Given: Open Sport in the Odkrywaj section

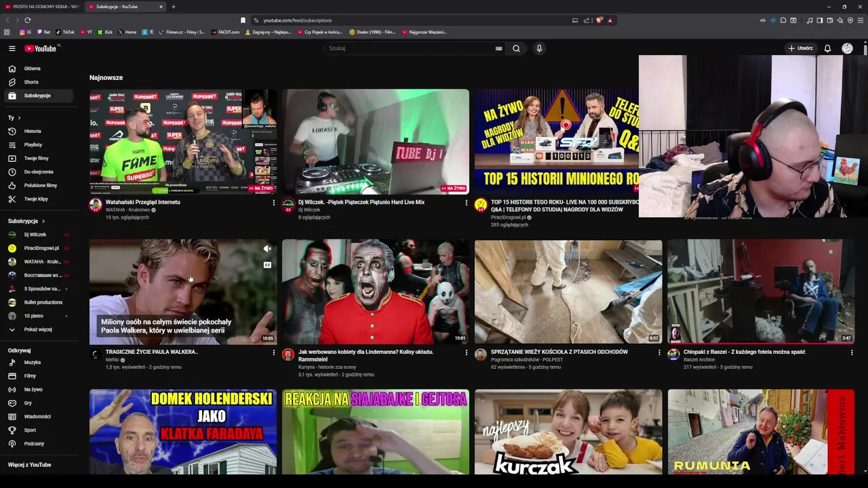Looking at the screenshot, I should point(40,430).
